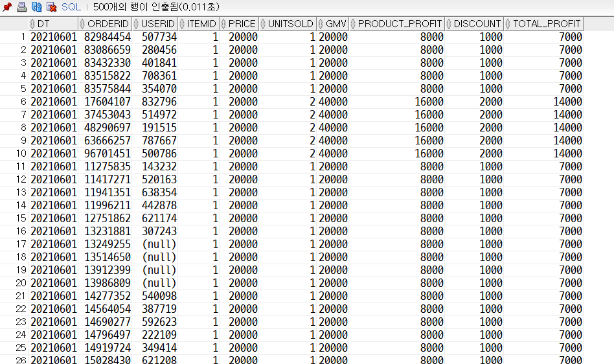The width and height of the screenshot is (614, 364).
Task: Click the sort arrows icon beside PRODUCT_PROFIT
Action: pyautogui.click(x=353, y=24)
